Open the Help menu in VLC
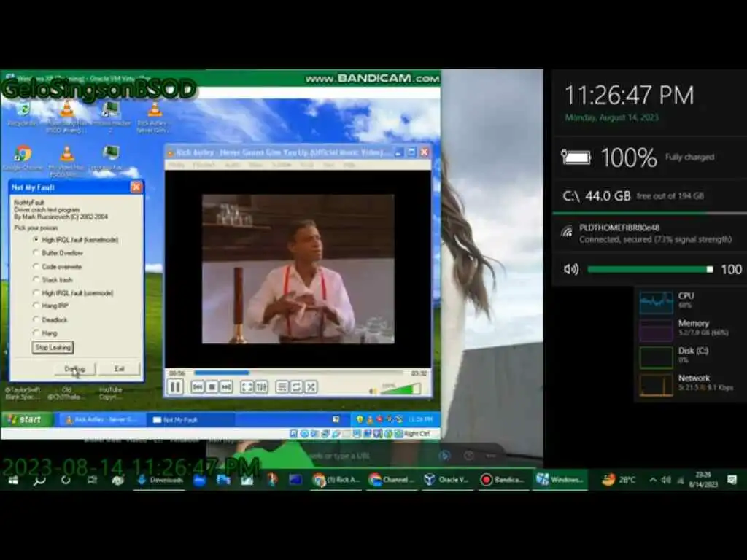Image resolution: width=747 pixels, height=560 pixels. [349, 165]
